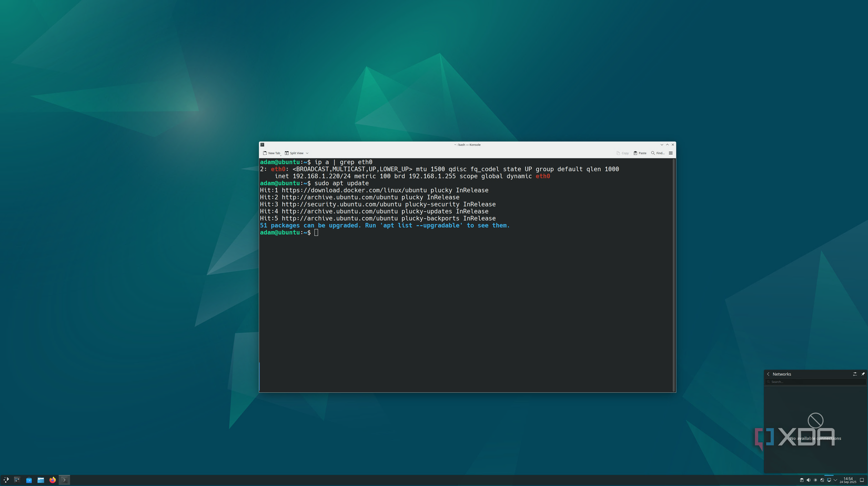Open the Konsole hamburger menu
The height and width of the screenshot is (486, 868).
tap(671, 153)
